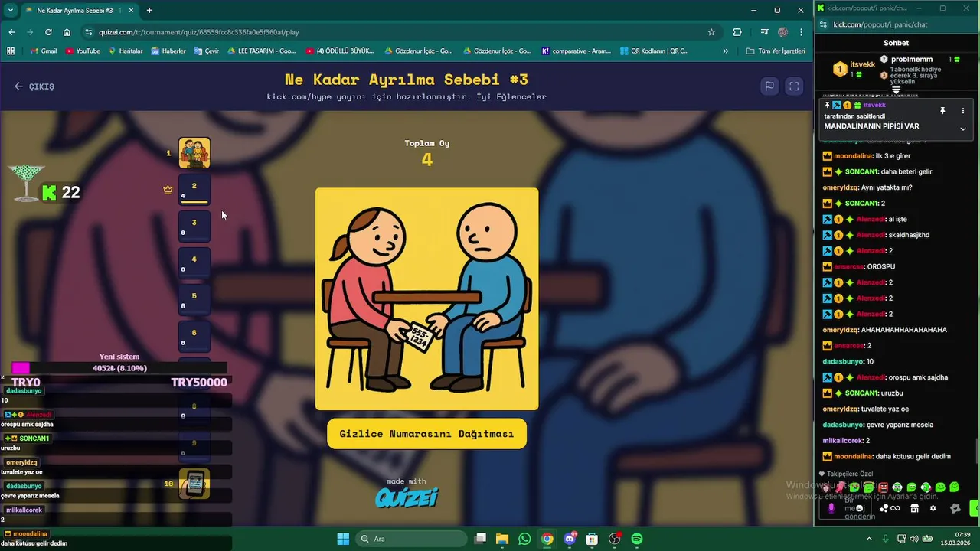Open the chat points bubbles icon
The width and height of the screenshot is (980, 551).
[884, 508]
